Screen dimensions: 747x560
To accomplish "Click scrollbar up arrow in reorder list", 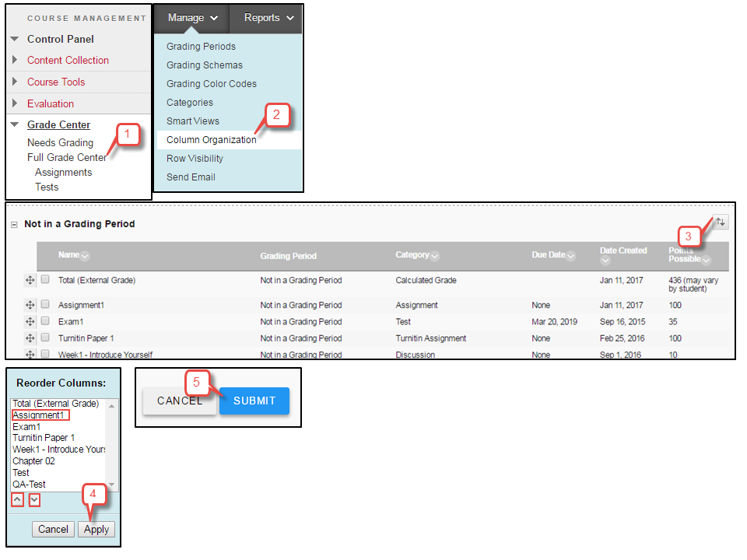I will [112, 406].
